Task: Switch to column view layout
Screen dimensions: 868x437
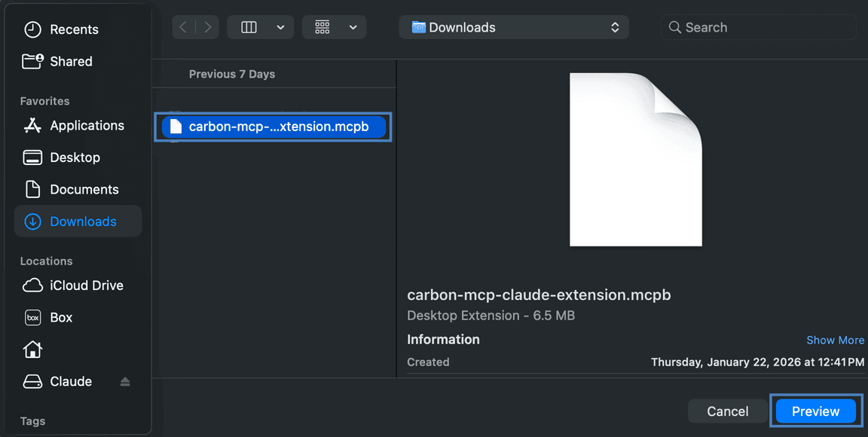Action: click(249, 26)
